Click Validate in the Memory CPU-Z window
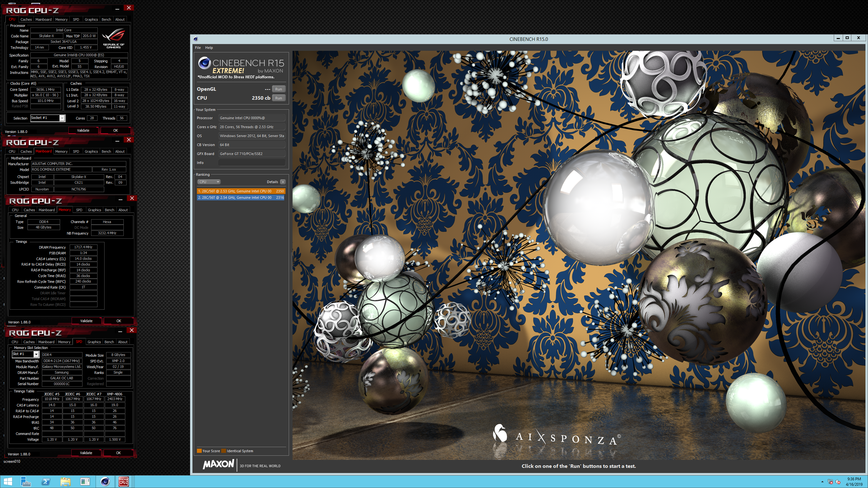This screenshot has width=868, height=488. coord(86,321)
